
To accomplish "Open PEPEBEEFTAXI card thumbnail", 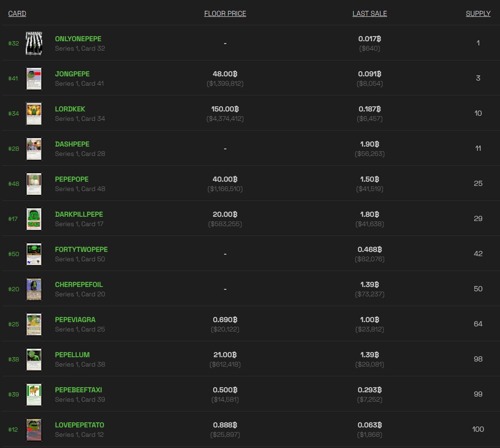I will point(34,395).
